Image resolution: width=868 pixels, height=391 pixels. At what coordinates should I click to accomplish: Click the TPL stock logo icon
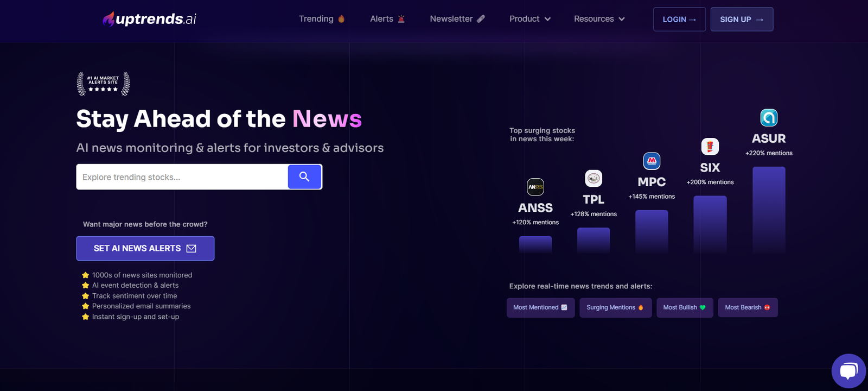point(593,178)
